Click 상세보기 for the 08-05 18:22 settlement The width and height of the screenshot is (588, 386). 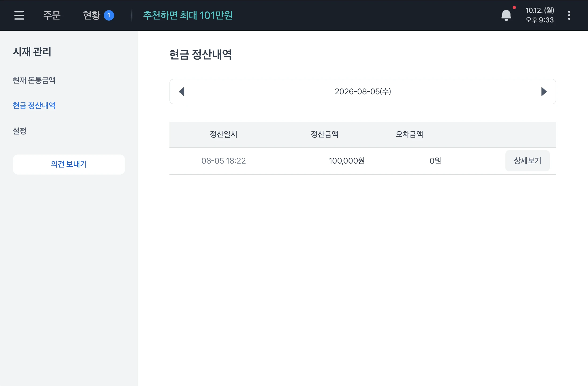pyautogui.click(x=527, y=161)
